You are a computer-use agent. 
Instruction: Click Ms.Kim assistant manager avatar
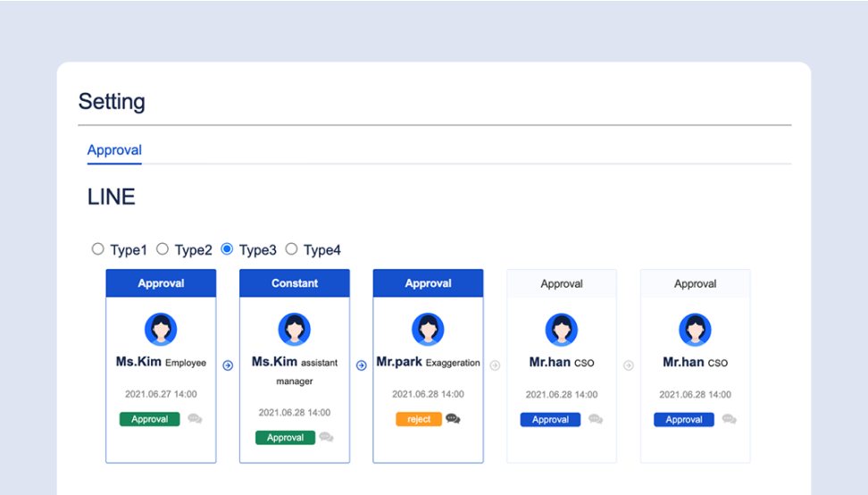click(295, 330)
